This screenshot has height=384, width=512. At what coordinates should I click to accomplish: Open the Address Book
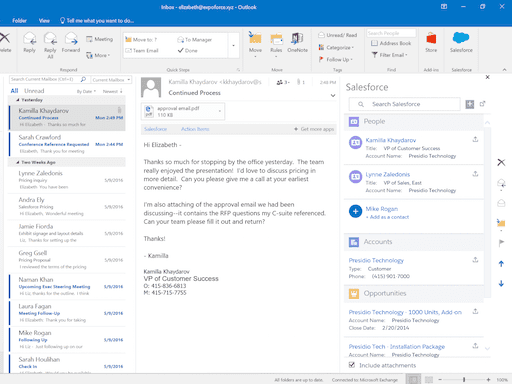(391, 43)
